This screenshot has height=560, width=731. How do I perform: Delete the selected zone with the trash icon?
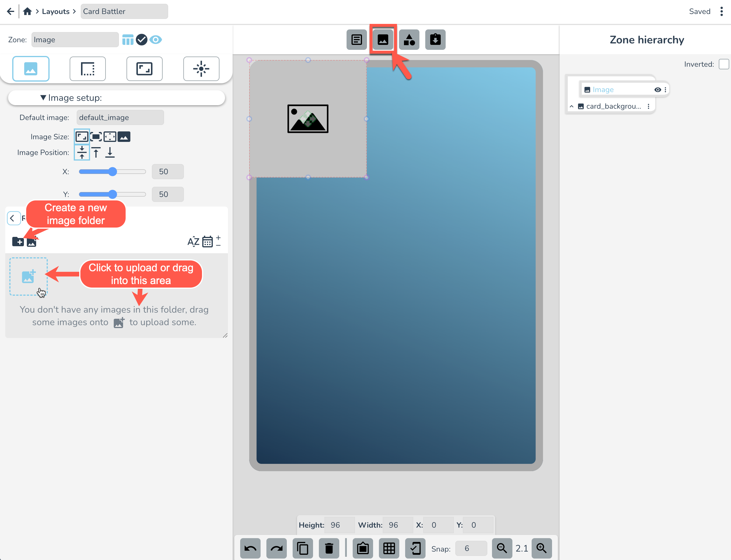pos(329,548)
